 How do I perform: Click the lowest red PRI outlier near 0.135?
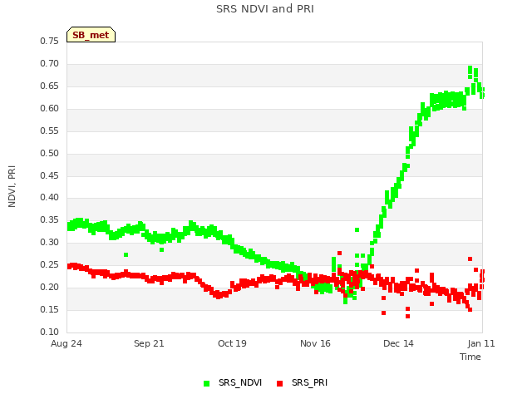coord(407,316)
